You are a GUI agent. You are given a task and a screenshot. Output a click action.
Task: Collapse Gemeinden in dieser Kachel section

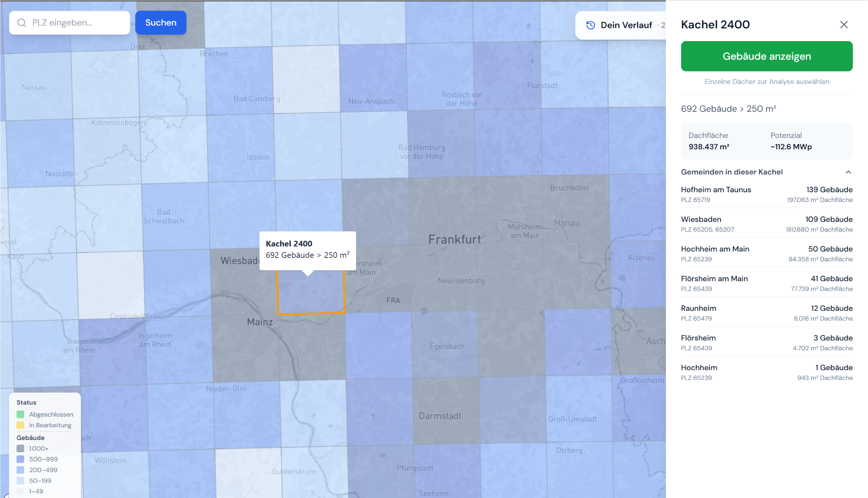[767, 172]
